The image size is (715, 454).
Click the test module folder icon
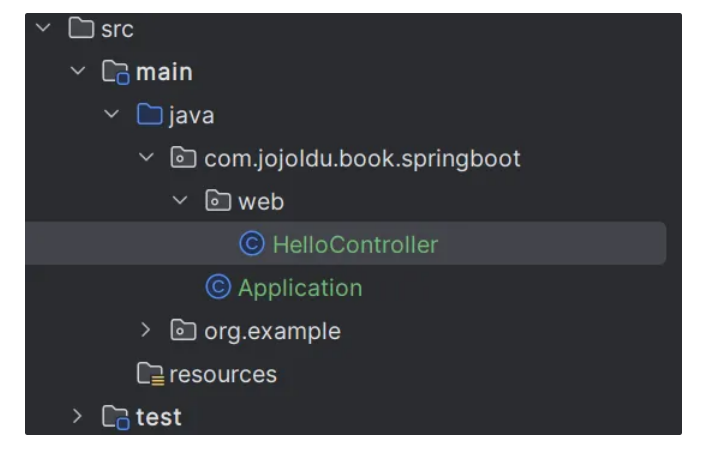click(115, 417)
